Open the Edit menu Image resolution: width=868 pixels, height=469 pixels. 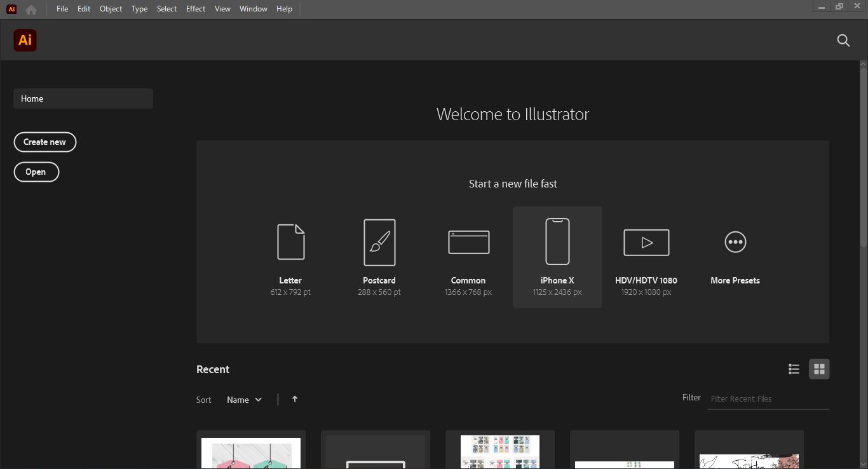point(84,9)
